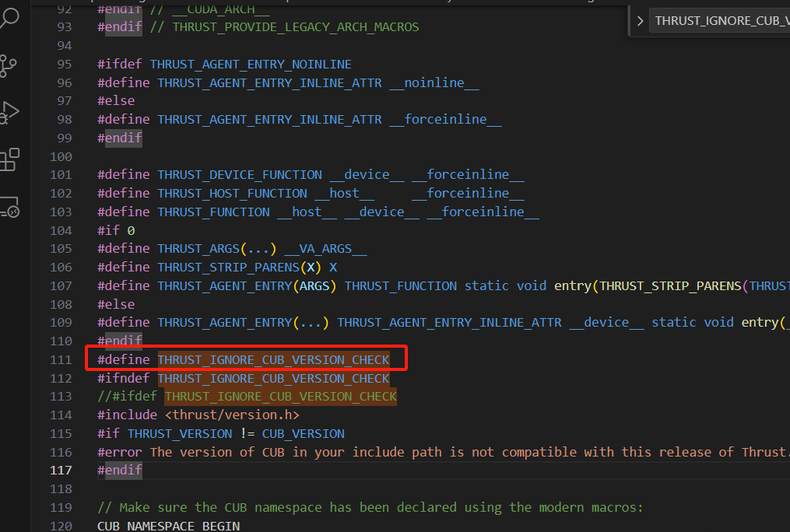
Task: Open the Search view in the activity bar
Action: (10, 18)
